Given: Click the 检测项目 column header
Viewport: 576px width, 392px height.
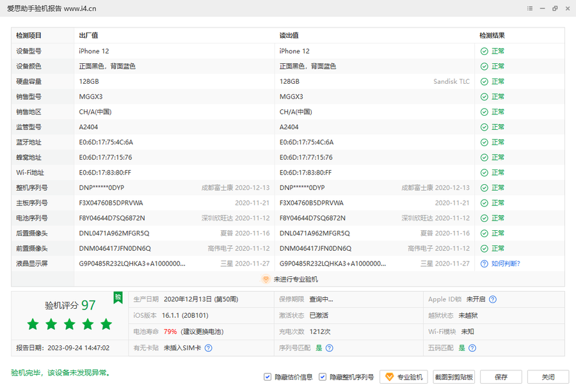Looking at the screenshot, I should 29,36.
